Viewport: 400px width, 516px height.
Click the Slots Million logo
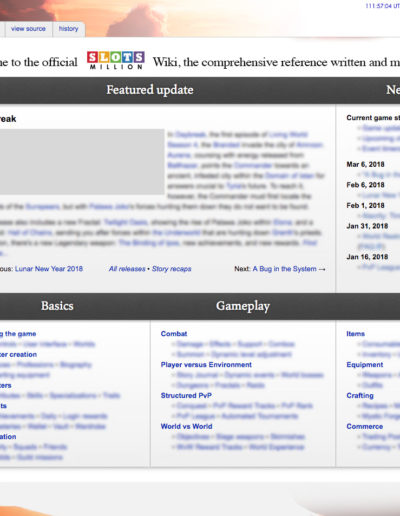coord(115,60)
